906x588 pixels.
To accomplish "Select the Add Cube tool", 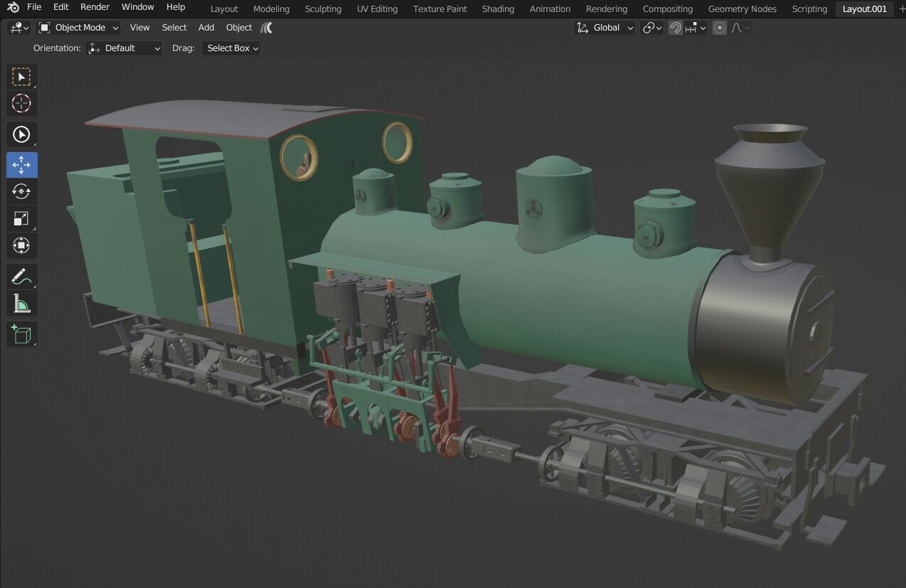I will 21,334.
